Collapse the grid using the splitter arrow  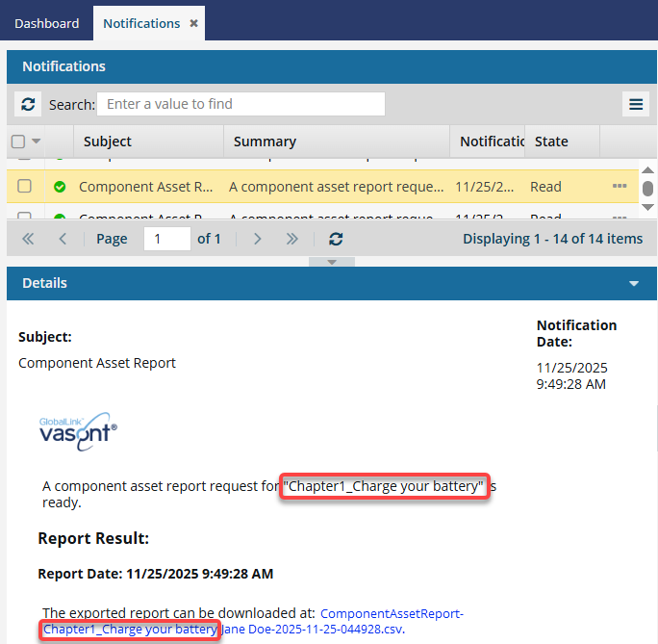click(x=332, y=262)
